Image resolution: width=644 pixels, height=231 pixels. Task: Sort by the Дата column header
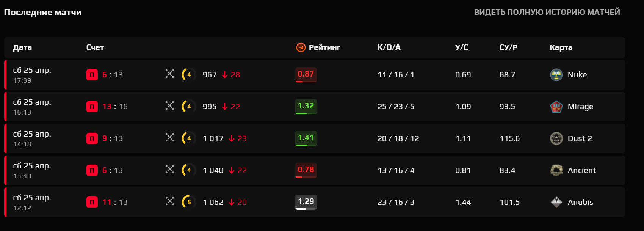pos(22,47)
